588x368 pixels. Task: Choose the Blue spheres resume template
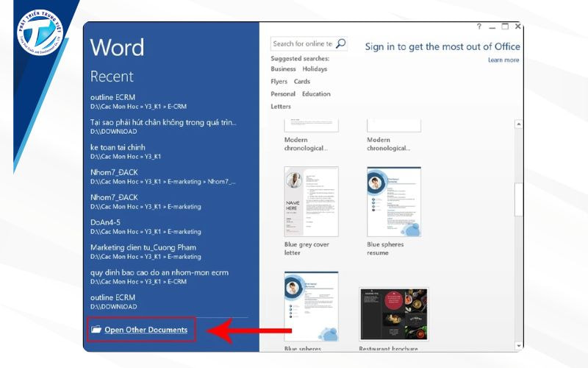click(x=394, y=201)
